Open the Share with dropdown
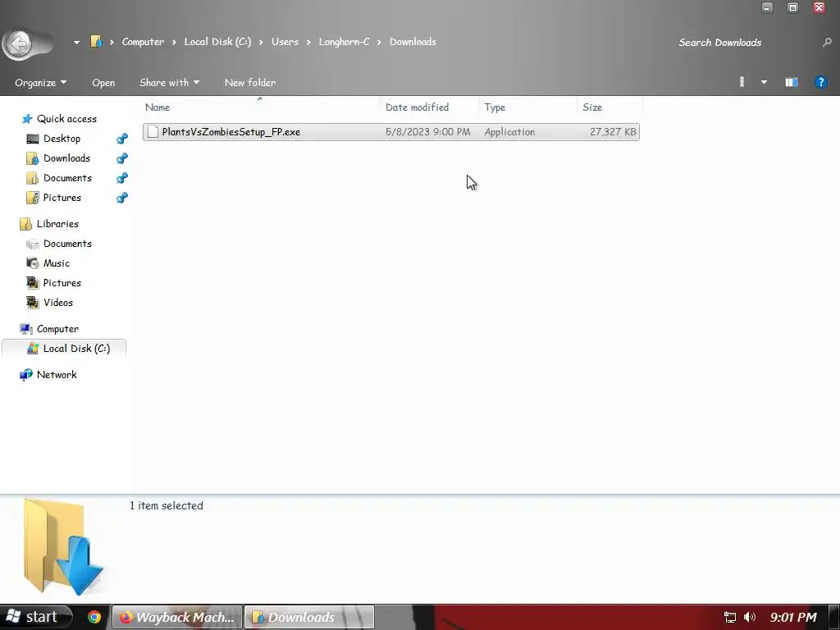Viewport: 840px width, 630px height. 169,83
